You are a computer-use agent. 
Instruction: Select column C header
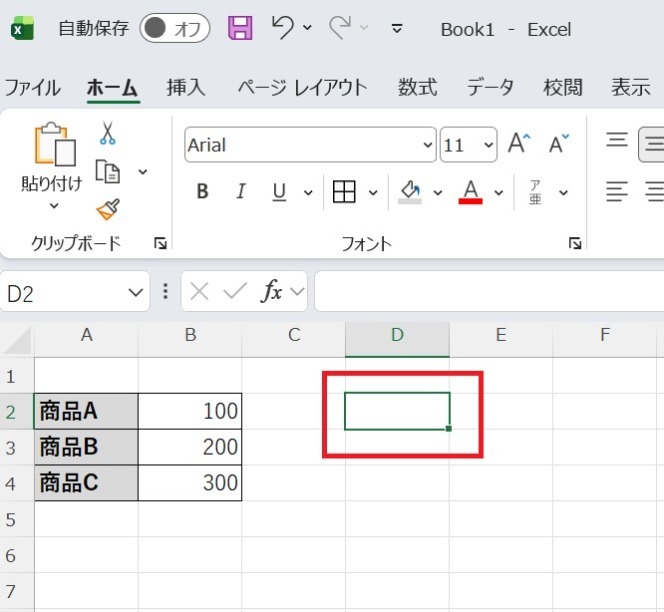pyautogui.click(x=294, y=340)
